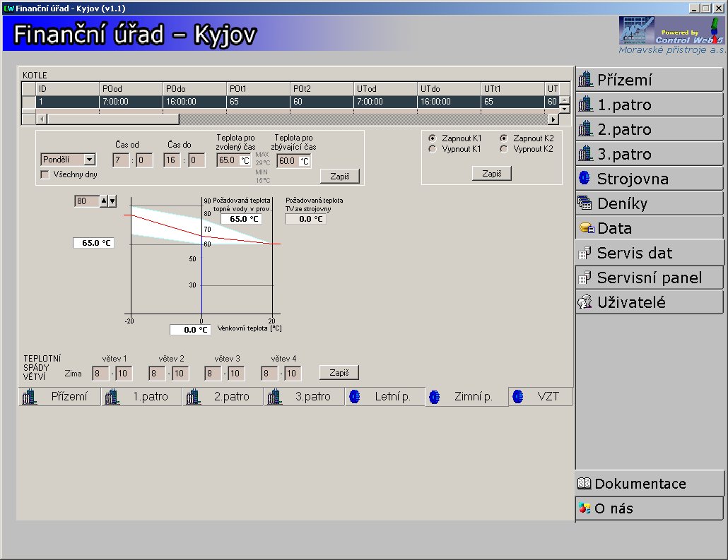Click the Teplota pro zvolený čas field
Screen dimensions: 728x560
click(228, 160)
